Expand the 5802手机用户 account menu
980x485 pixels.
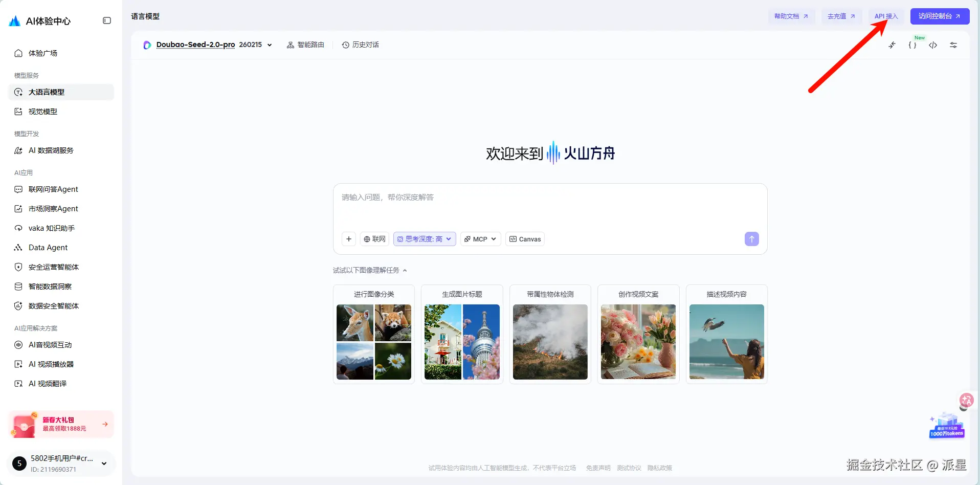click(61, 464)
